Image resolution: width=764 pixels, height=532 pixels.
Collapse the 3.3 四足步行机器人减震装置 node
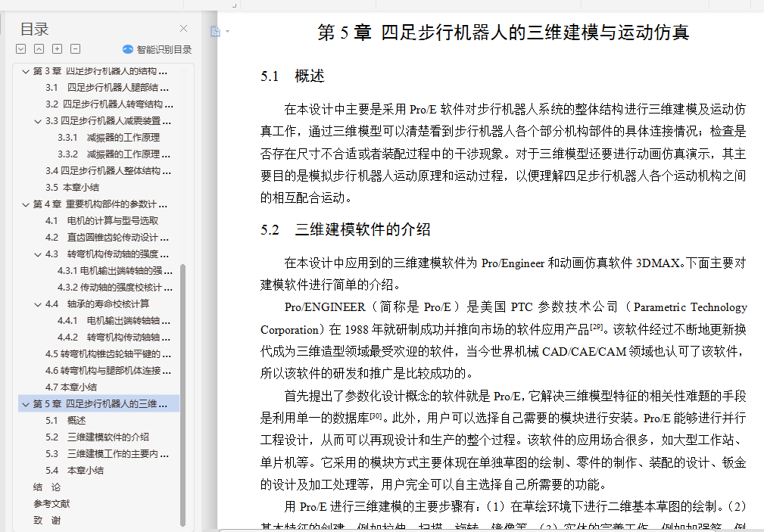coord(38,121)
